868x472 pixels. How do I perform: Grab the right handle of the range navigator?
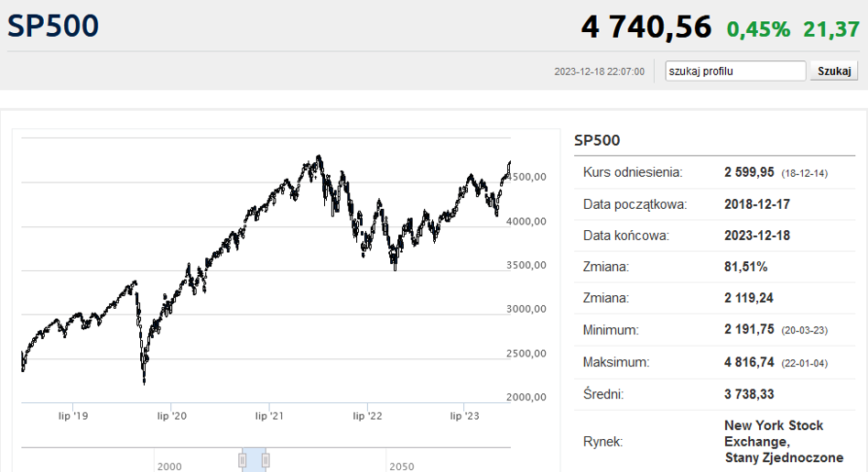pos(266,460)
